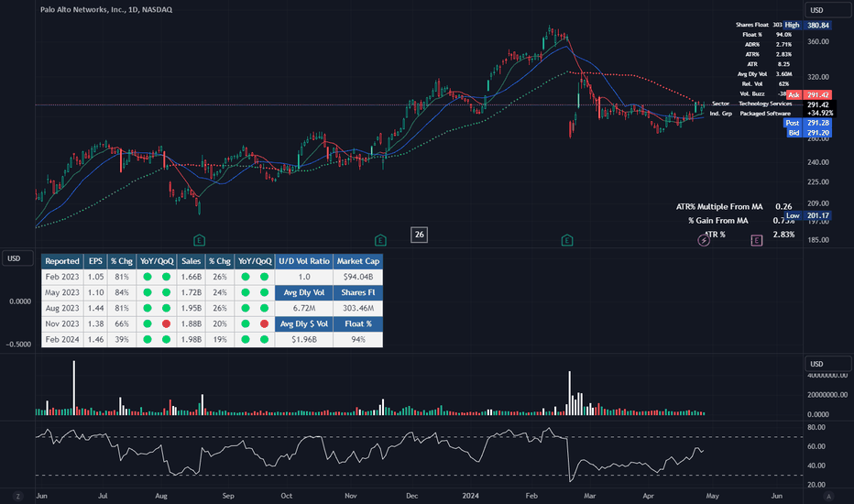Click the boxed 26 marker under the chart
The height and width of the screenshot is (504, 854).
tap(419, 235)
